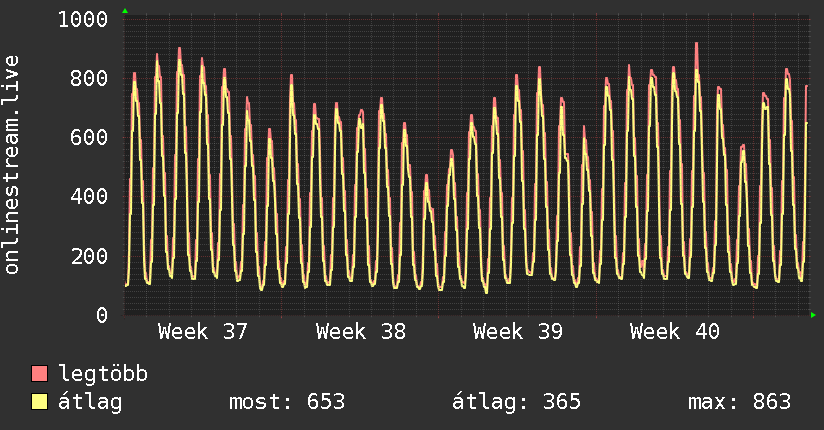Click the green arrow atop the y-axis
The height and width of the screenshot is (430, 824).
tap(125, 11)
